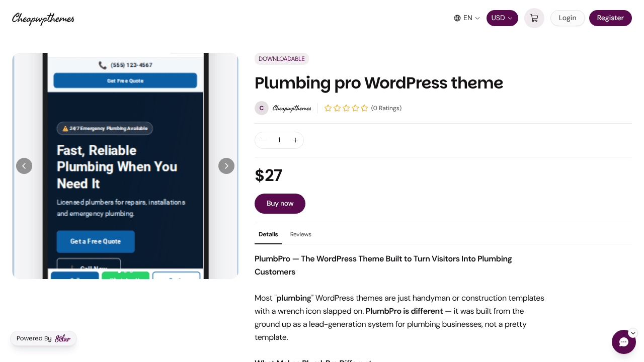Click the globe icon in the header

(457, 18)
